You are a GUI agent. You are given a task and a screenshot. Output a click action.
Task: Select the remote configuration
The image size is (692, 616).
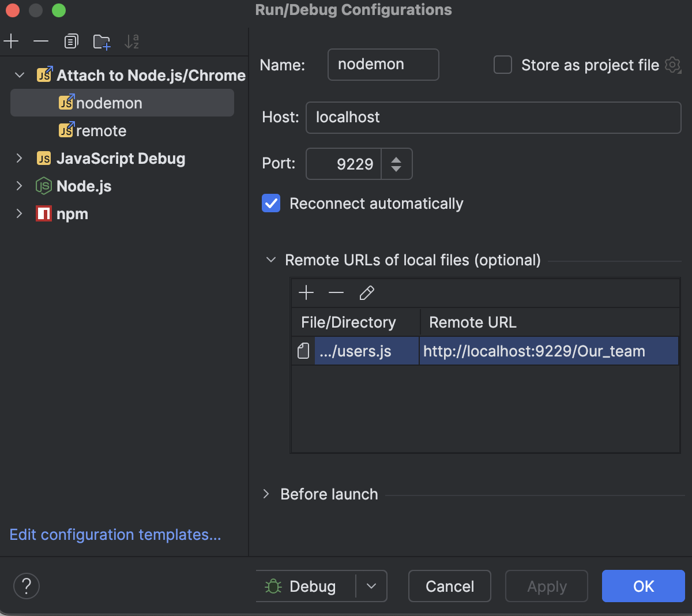(x=101, y=130)
